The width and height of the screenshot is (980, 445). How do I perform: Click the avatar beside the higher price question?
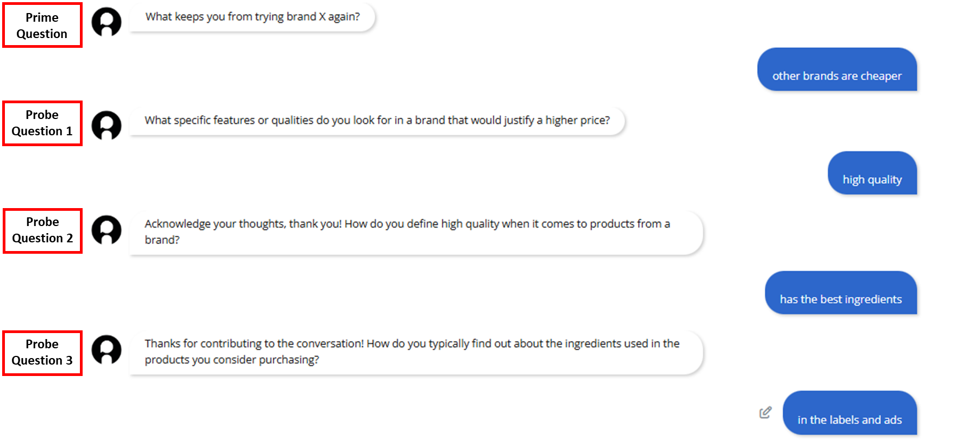tap(107, 126)
